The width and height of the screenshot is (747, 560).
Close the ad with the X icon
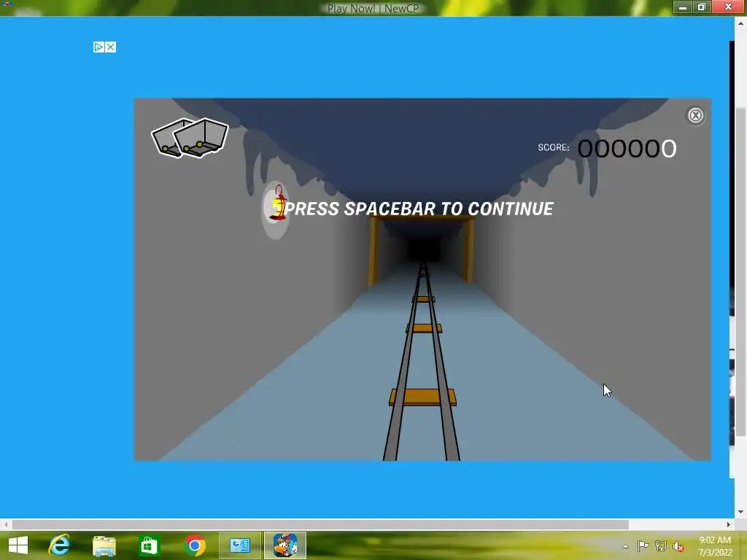coord(111,47)
